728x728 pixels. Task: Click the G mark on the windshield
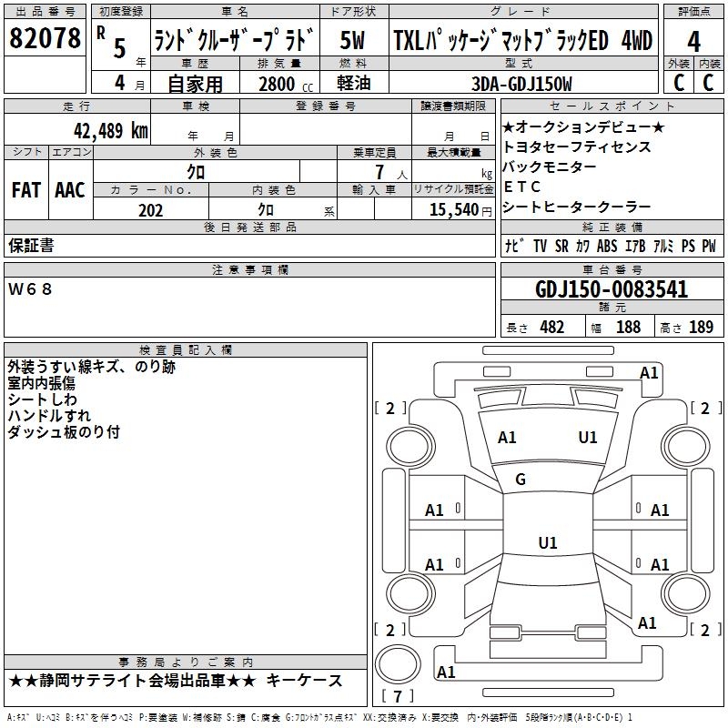tap(521, 480)
